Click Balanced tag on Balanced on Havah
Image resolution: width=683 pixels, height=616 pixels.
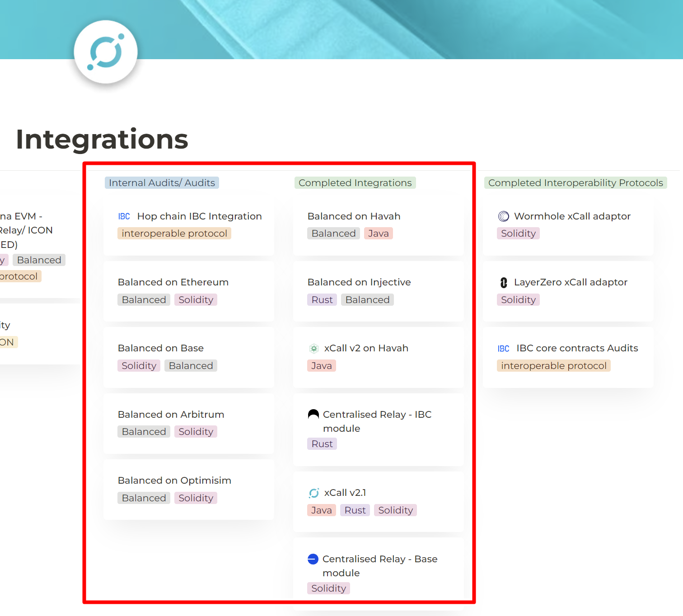click(334, 233)
